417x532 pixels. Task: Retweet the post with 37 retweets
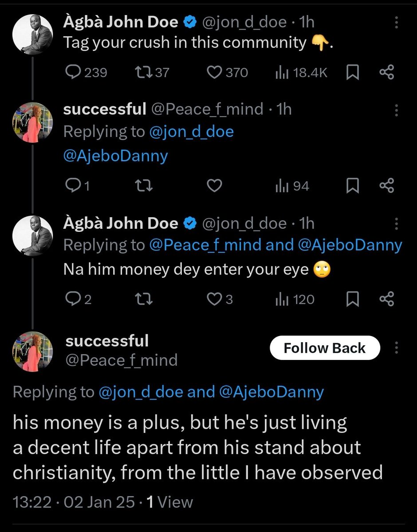(153, 73)
